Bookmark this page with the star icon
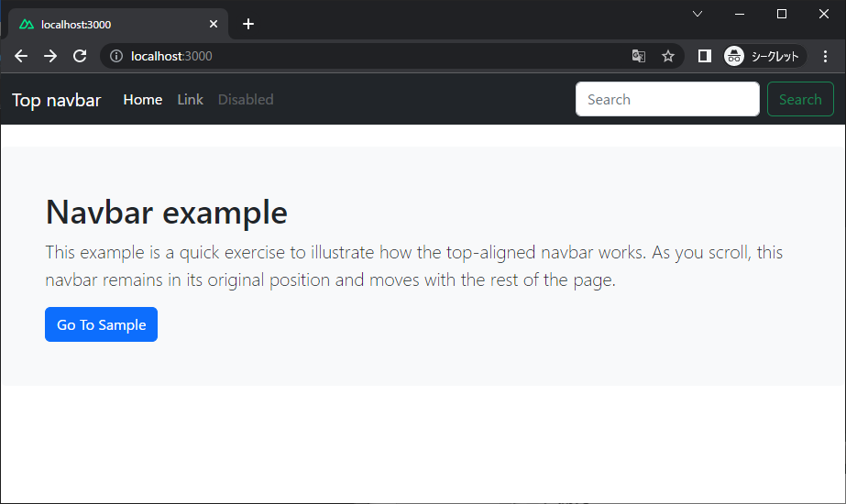Viewport: 846px width, 504px height. (x=668, y=56)
